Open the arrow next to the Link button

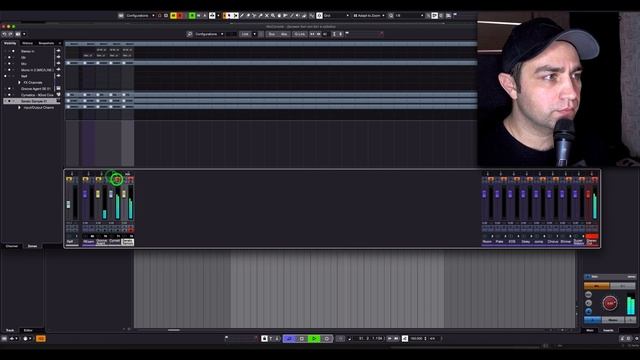255,34
